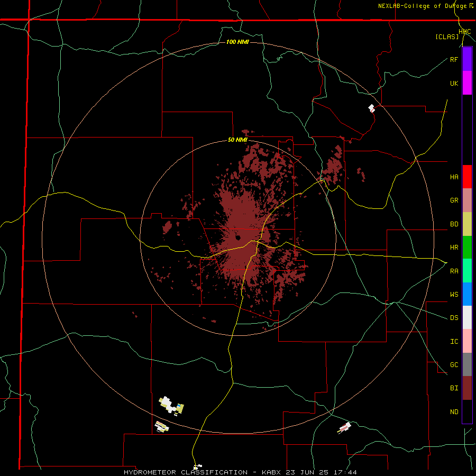Click the 100 NMI range ring label
Screen dimensions: 476x476
tap(237, 42)
